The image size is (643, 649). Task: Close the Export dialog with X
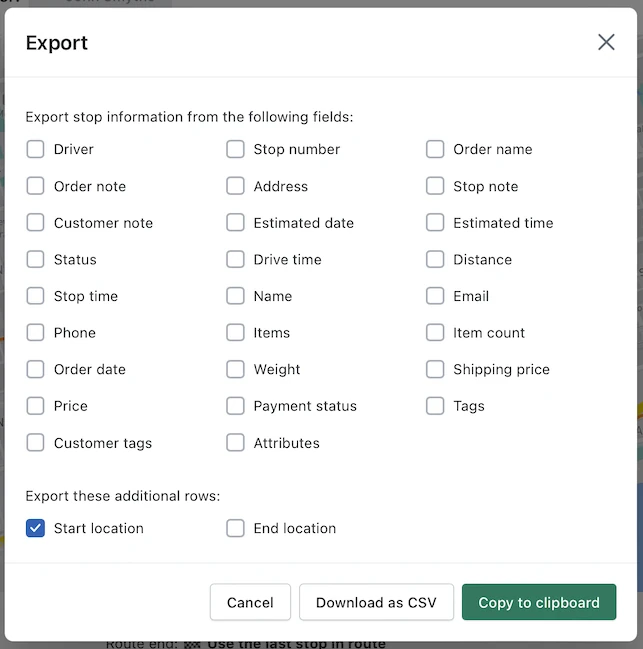(x=606, y=42)
